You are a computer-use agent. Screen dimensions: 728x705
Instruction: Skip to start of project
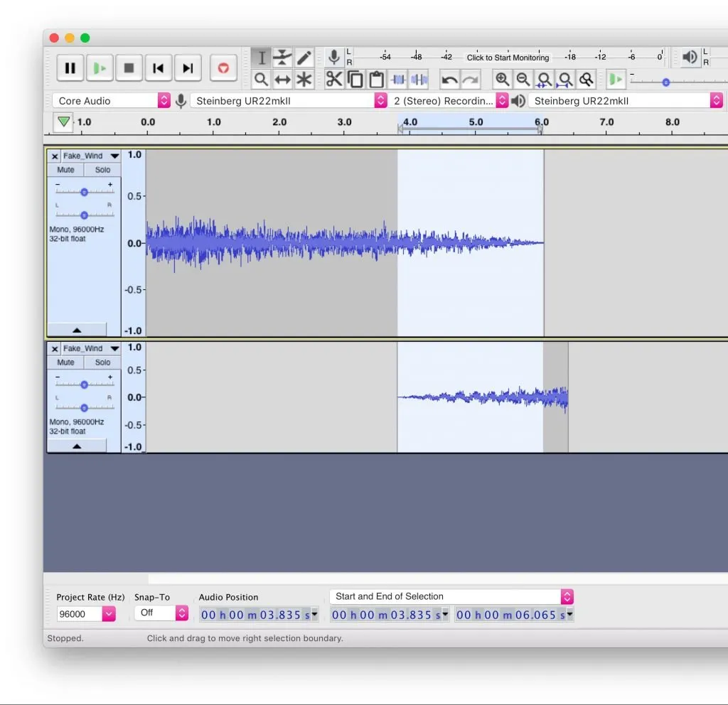click(159, 68)
